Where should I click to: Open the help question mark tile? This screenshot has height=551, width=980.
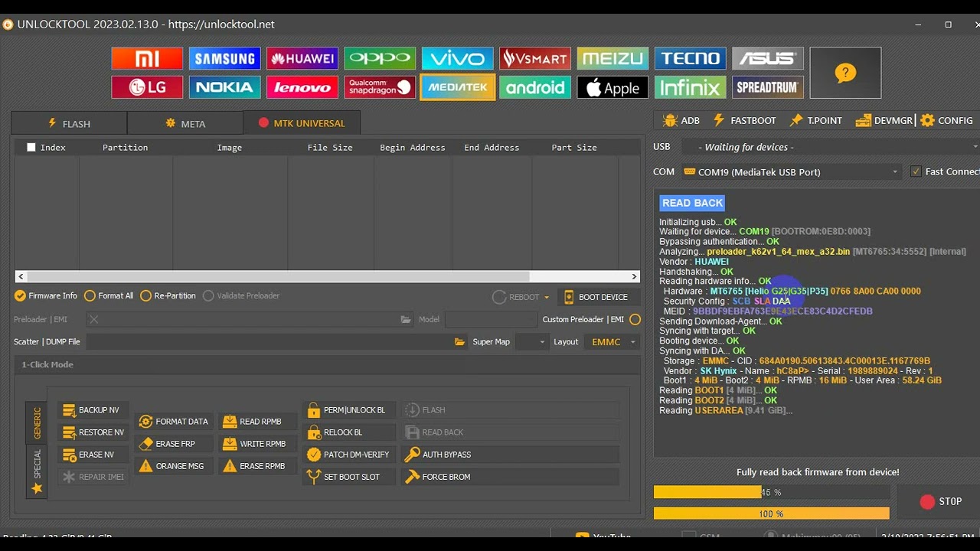tap(845, 73)
